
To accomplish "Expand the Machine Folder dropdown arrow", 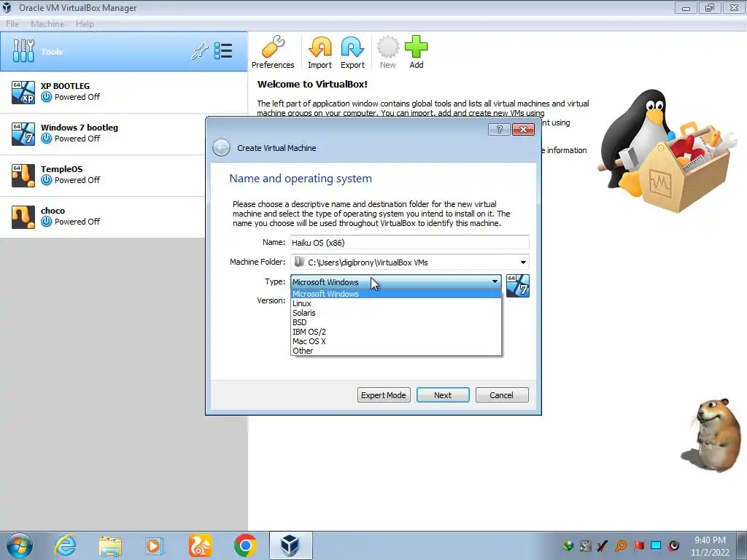I will (x=523, y=262).
